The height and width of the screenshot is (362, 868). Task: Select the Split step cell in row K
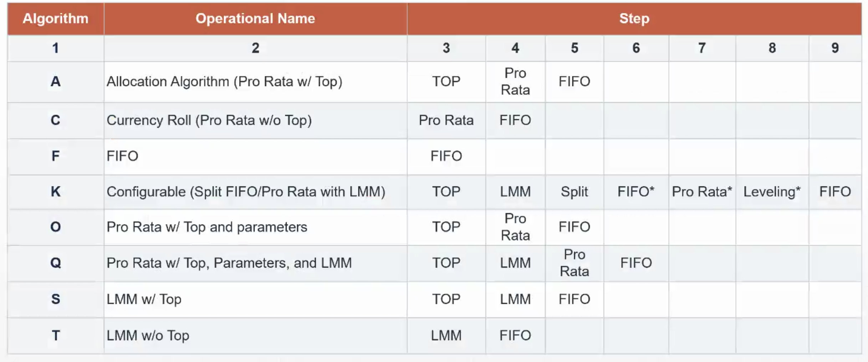click(574, 192)
